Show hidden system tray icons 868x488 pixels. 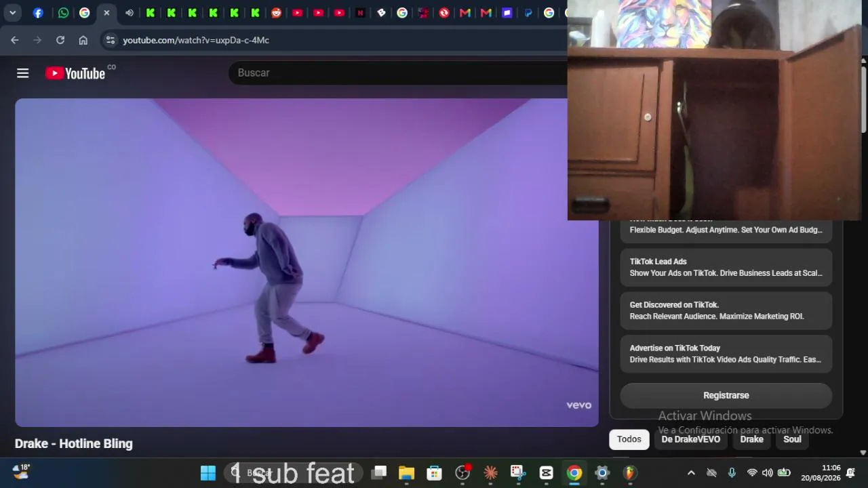(691, 473)
